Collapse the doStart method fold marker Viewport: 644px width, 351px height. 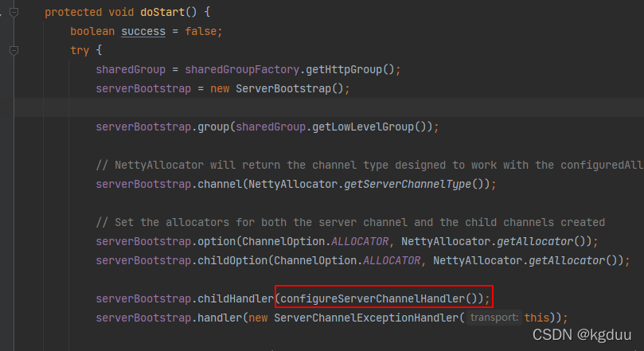point(14,12)
